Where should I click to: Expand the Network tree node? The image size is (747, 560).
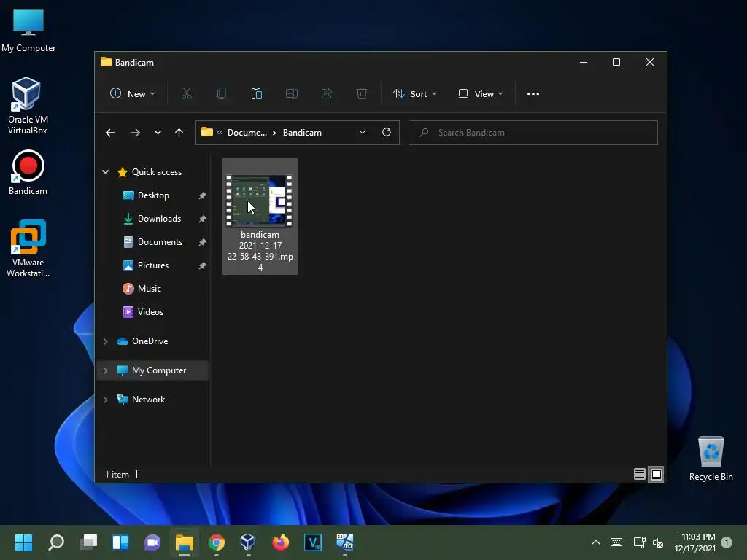tap(105, 400)
